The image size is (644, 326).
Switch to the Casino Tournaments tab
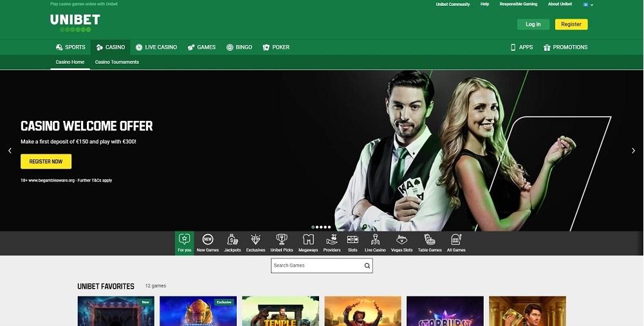117,62
